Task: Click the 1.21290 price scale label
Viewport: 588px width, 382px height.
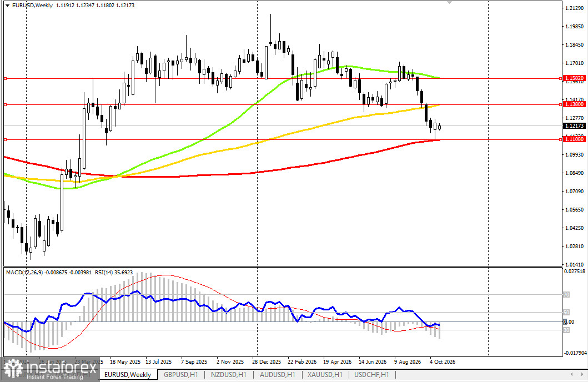Action: tap(574, 8)
